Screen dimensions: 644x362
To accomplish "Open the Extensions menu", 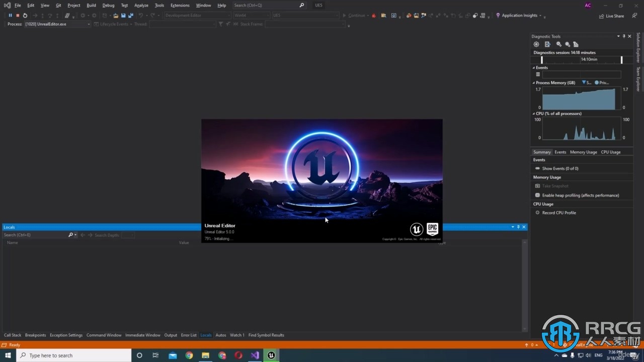I will pyautogui.click(x=180, y=5).
